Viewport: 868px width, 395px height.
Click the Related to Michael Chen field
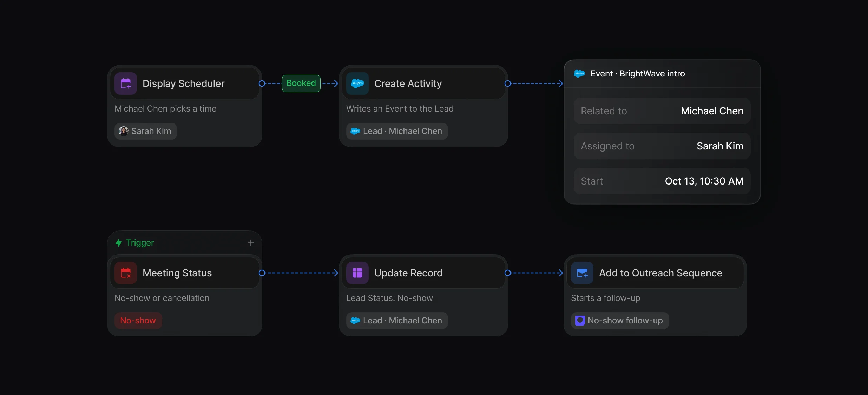[x=662, y=111]
